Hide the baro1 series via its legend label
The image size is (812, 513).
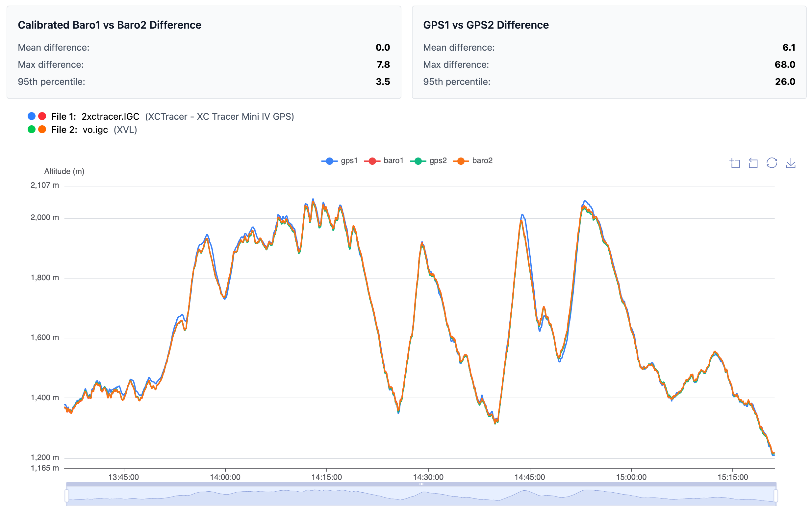click(393, 161)
